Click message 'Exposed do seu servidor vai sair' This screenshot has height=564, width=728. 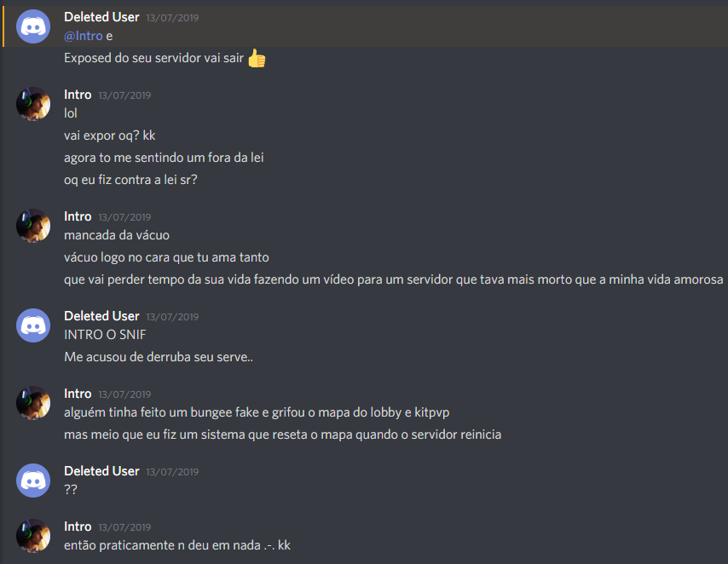(x=153, y=58)
